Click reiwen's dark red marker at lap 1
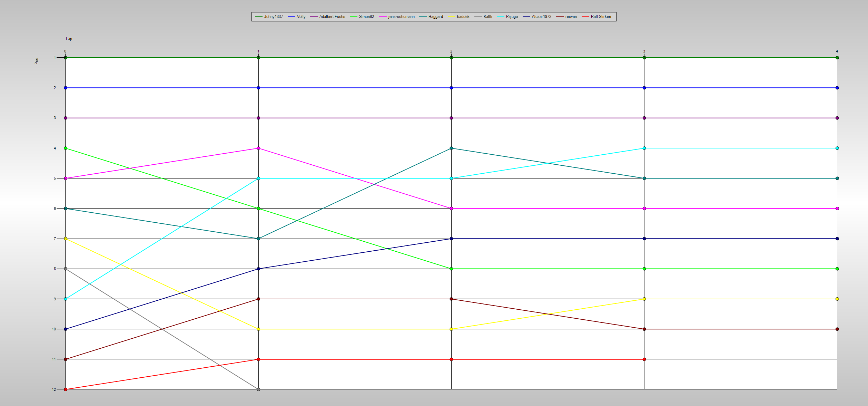The image size is (868, 406). pos(258,299)
